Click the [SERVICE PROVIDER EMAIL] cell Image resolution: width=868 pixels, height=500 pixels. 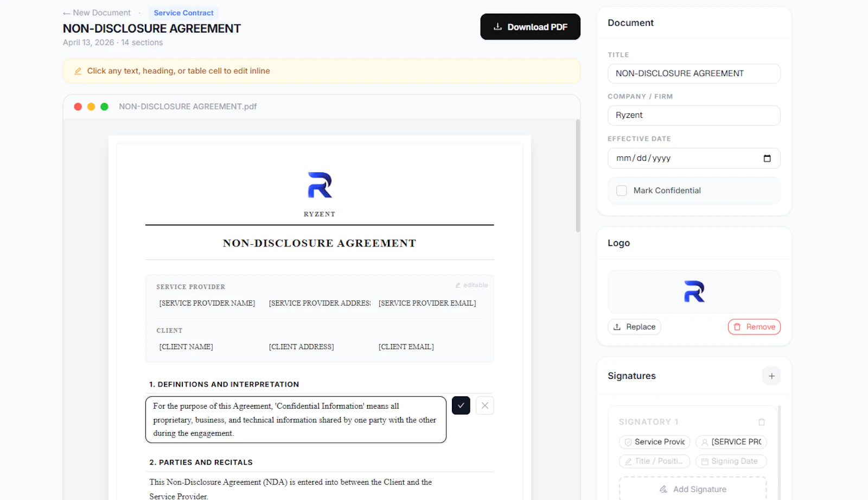pos(427,303)
